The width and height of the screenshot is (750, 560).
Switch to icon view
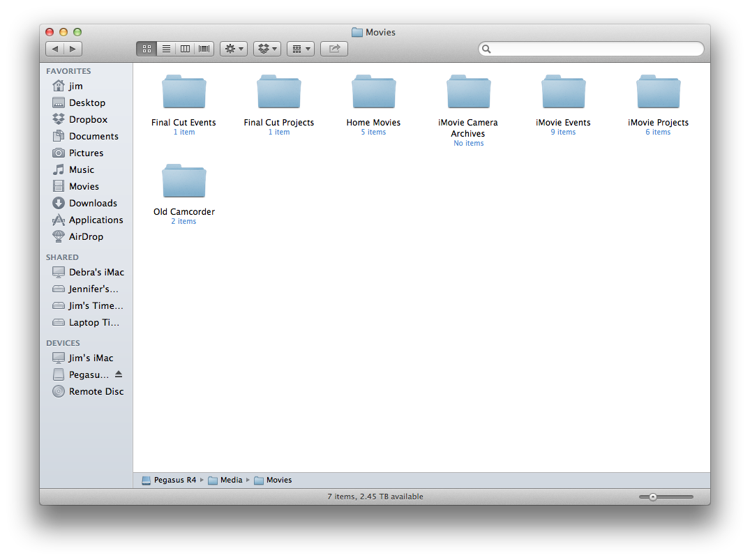(147, 49)
